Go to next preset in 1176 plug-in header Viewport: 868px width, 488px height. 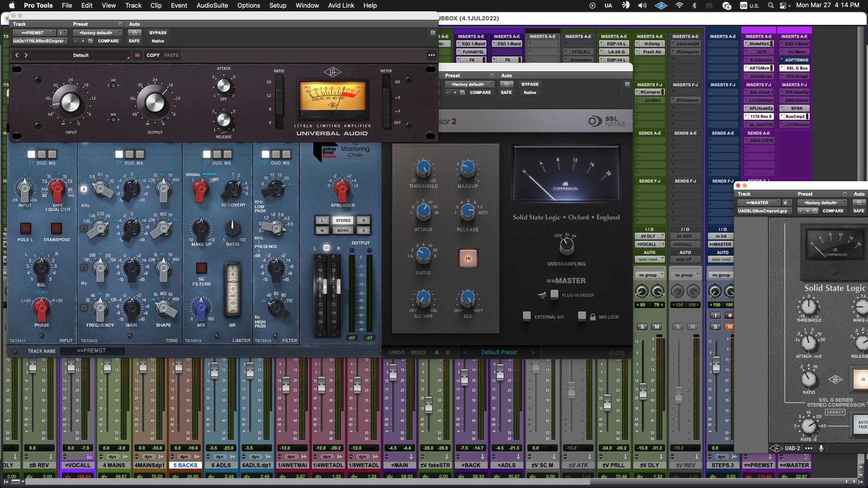(x=26, y=55)
